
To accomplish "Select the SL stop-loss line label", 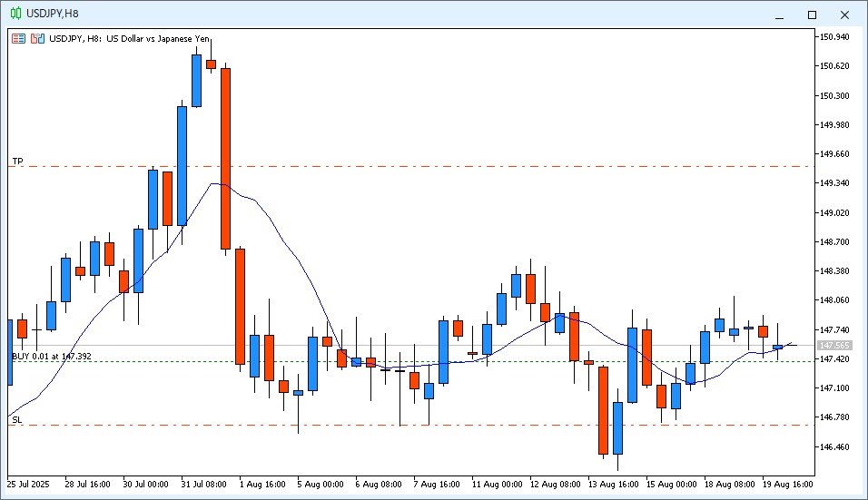I will pyautogui.click(x=17, y=420).
